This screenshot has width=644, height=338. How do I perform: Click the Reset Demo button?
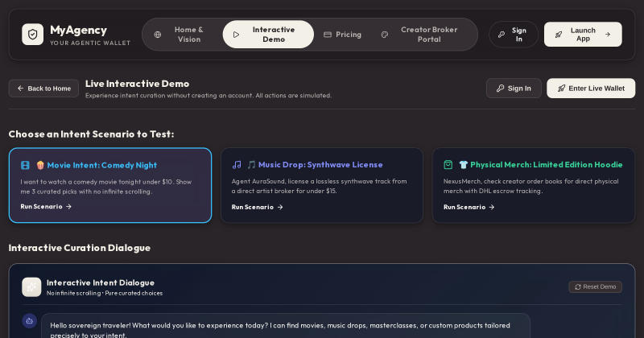(x=595, y=286)
